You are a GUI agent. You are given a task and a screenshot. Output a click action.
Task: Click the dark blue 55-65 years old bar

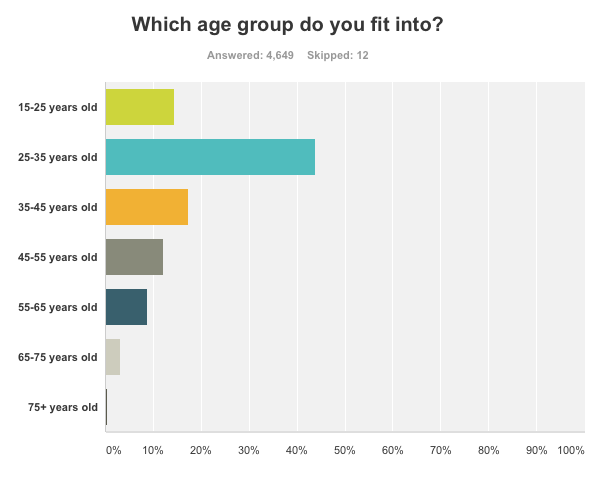pyautogui.click(x=126, y=307)
